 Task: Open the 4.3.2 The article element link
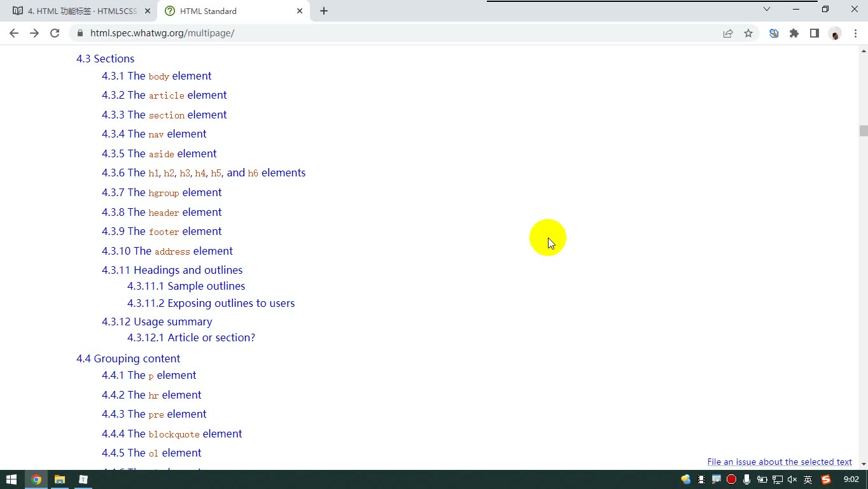pos(164,95)
